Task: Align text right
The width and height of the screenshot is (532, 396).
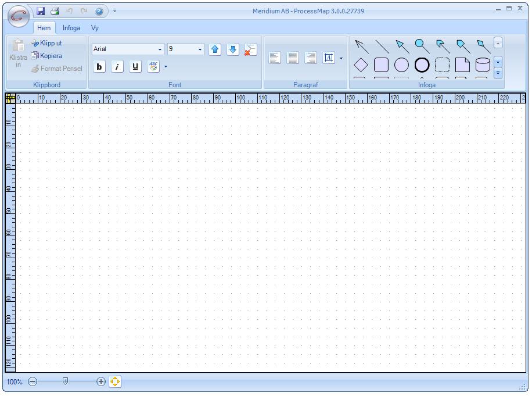Action: tap(311, 58)
